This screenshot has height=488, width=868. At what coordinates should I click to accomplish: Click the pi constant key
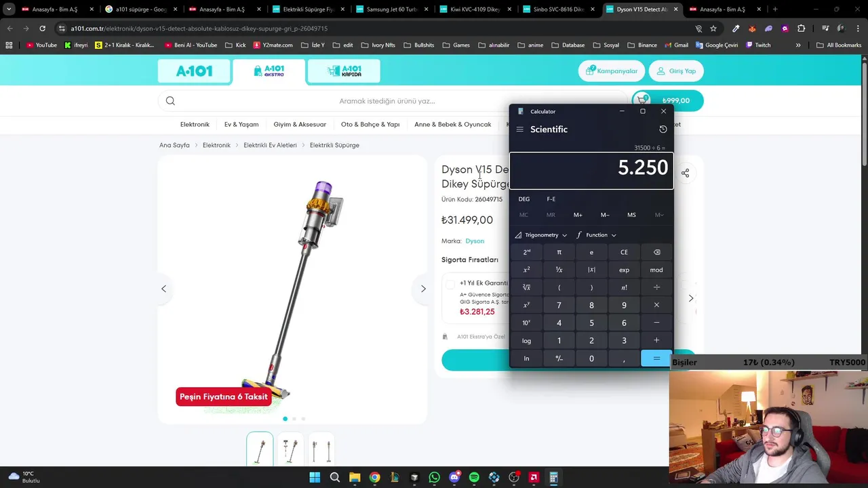[559, 252]
